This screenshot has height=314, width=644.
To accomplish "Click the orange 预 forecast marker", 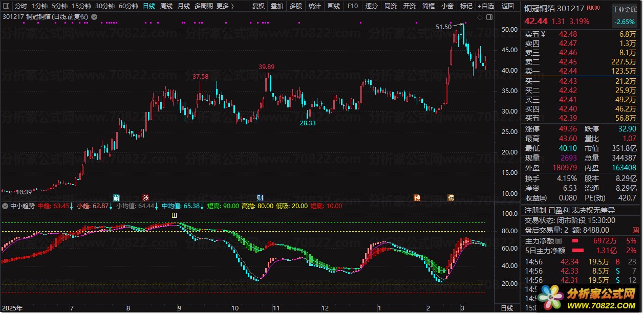I will [417, 197].
